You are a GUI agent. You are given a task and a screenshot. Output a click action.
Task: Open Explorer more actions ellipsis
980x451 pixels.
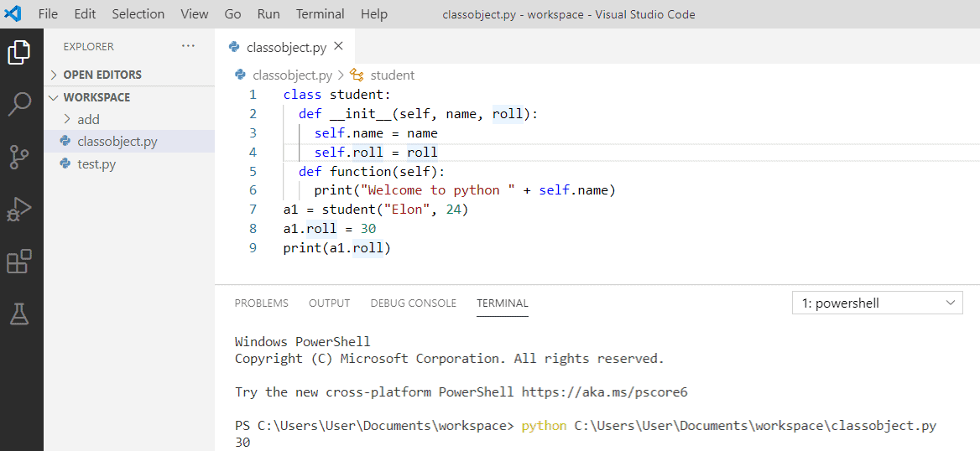[x=188, y=46]
